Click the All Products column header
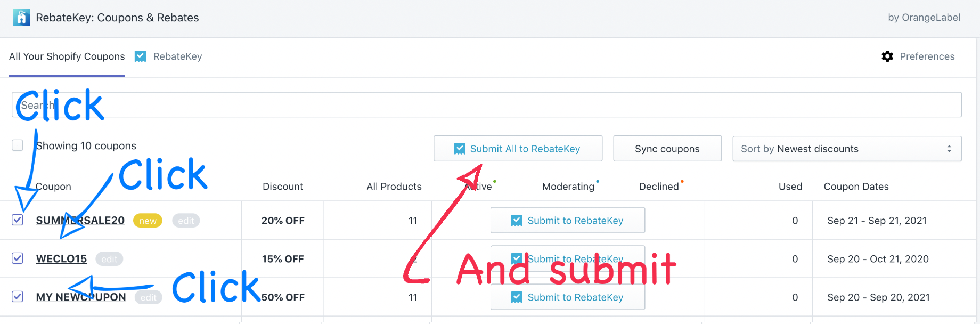The image size is (980, 324). (x=394, y=187)
